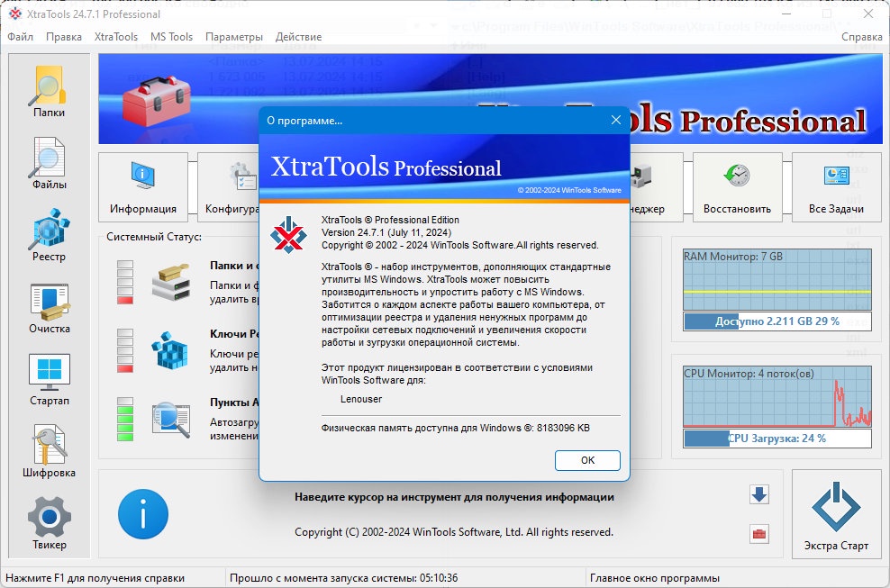This screenshot has width=890, height=588.
Task: Click the system uptime status bar entry
Action: click(343, 578)
